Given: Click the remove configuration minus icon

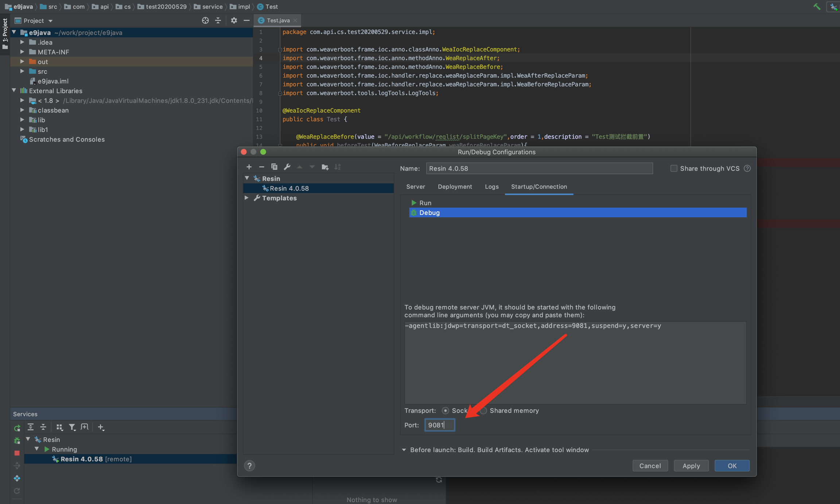Looking at the screenshot, I should click(x=261, y=167).
